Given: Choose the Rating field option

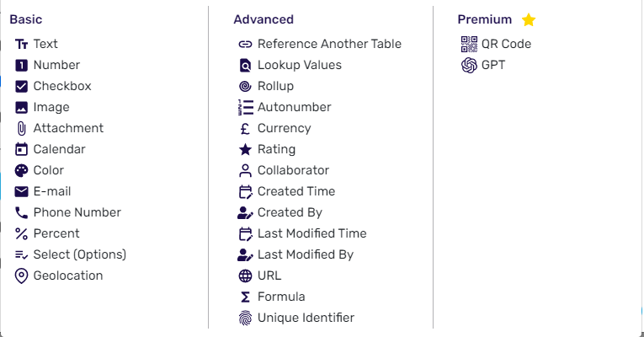Looking at the screenshot, I should [x=267, y=149].
